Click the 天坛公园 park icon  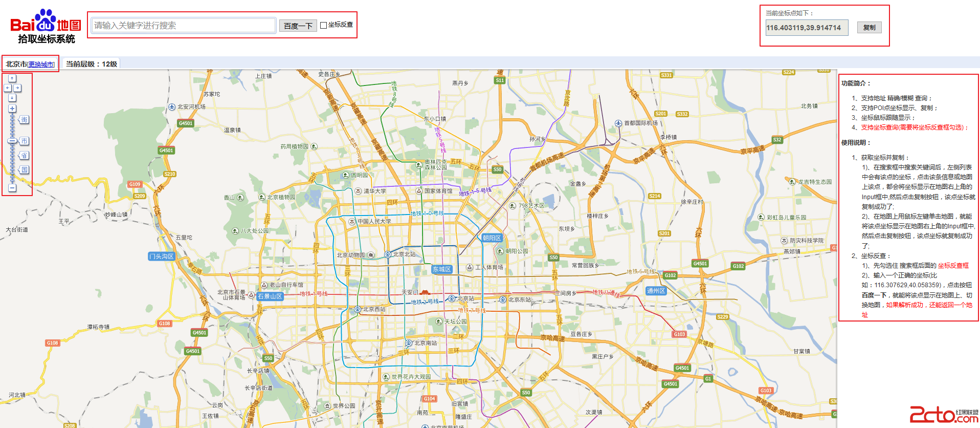[x=439, y=322]
